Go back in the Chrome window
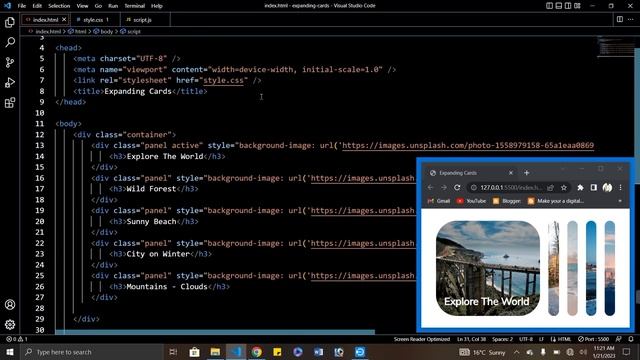Image resolution: width=640 pixels, height=360 pixels. pyautogui.click(x=431, y=187)
